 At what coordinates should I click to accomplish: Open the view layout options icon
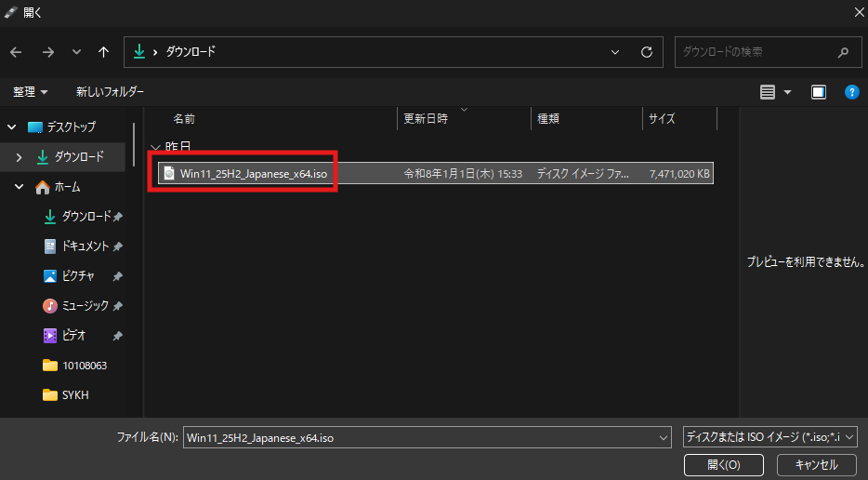tap(768, 92)
